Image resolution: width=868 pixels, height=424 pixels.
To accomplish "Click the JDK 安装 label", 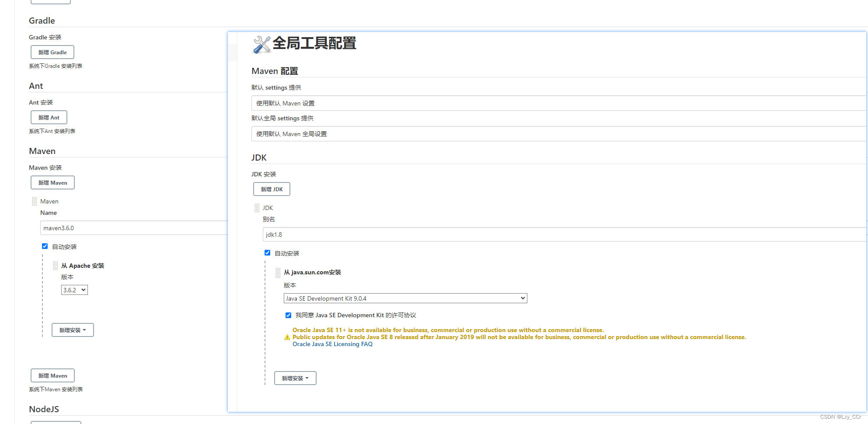I will pos(264,174).
